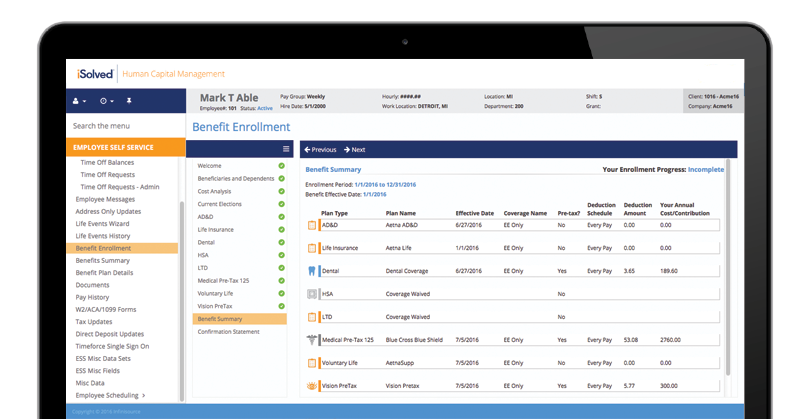Click green check next to LTD step

pos(281,268)
